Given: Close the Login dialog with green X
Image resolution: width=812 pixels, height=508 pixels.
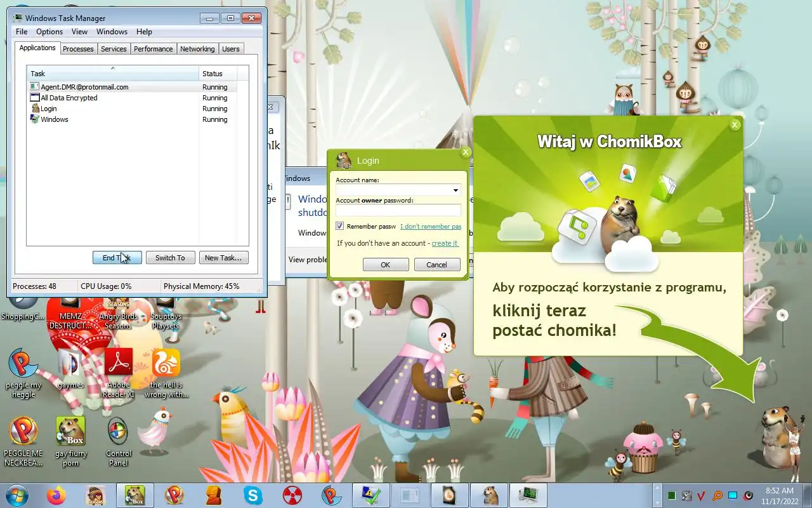Looking at the screenshot, I should coord(466,152).
